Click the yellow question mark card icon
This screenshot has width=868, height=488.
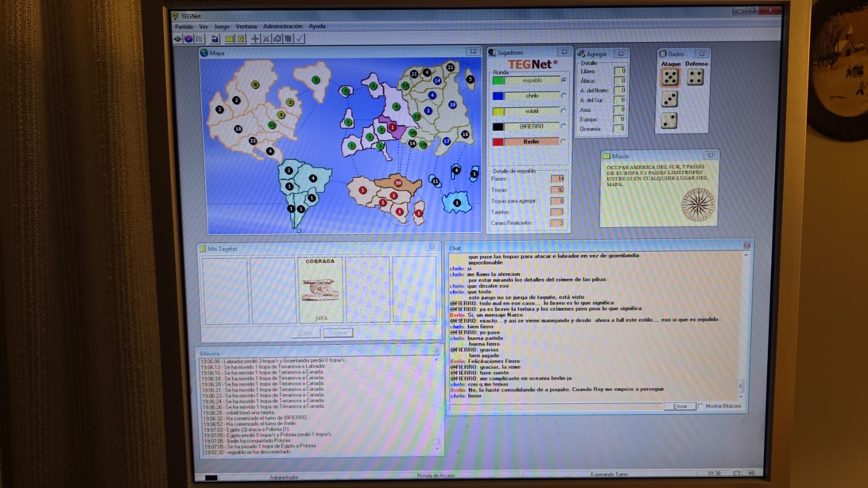click(x=241, y=39)
